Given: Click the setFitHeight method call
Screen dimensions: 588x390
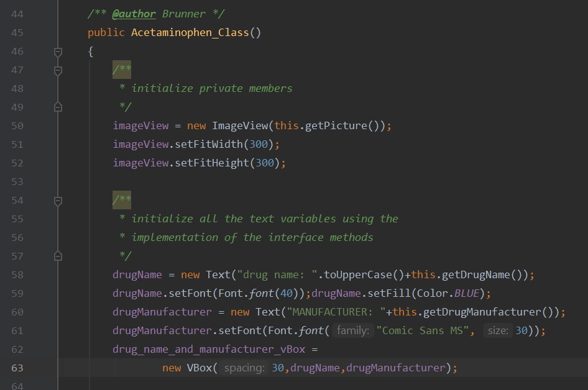Looking at the screenshot, I should pos(212,163).
